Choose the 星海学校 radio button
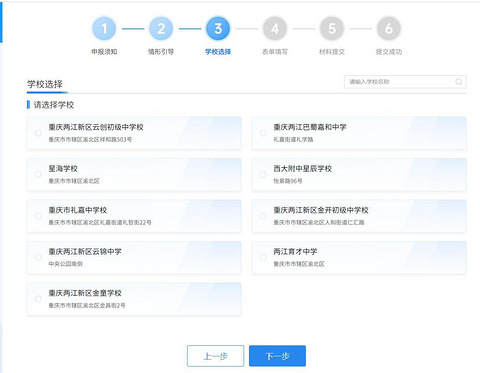The height and width of the screenshot is (373, 480). [38, 174]
